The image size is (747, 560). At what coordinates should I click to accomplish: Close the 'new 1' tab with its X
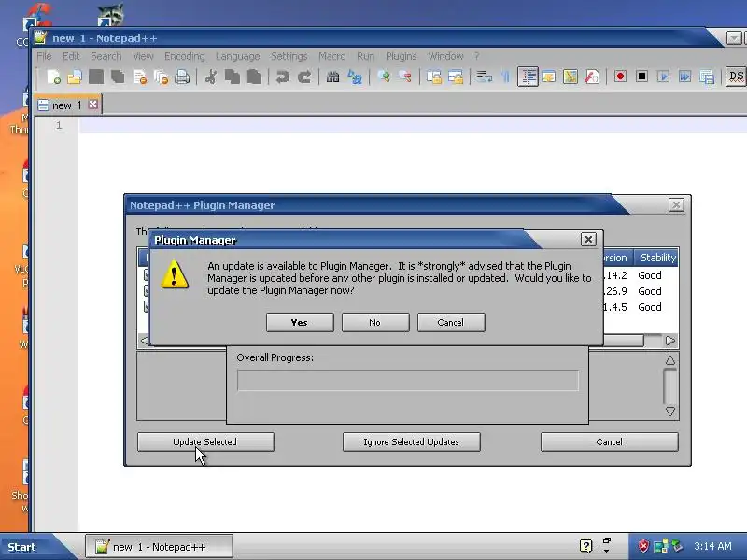pyautogui.click(x=92, y=104)
